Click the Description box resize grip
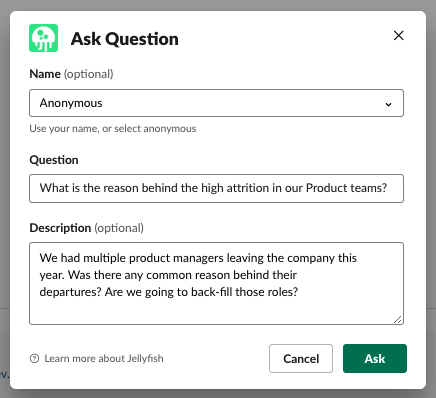436x398 pixels. (x=398, y=319)
